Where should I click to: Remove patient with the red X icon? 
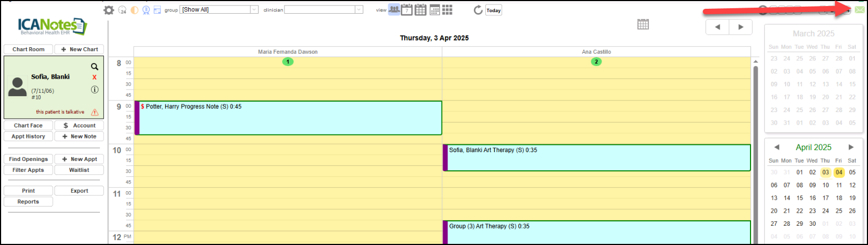pos(94,77)
